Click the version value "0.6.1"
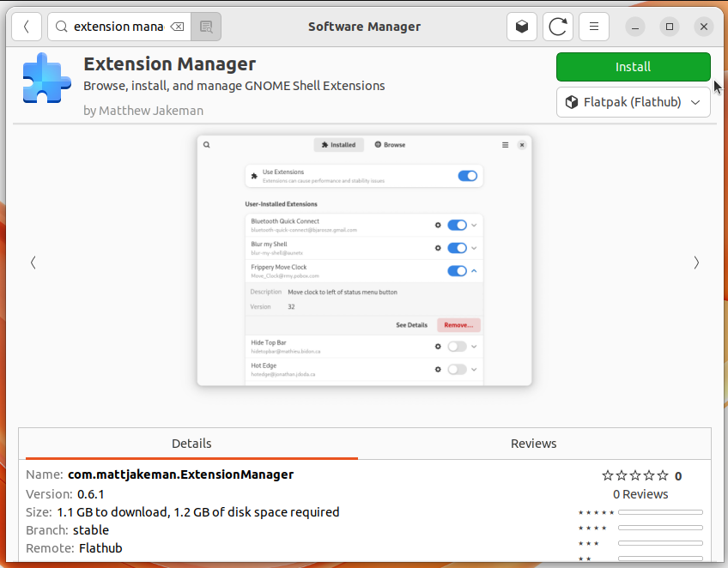 click(x=90, y=494)
